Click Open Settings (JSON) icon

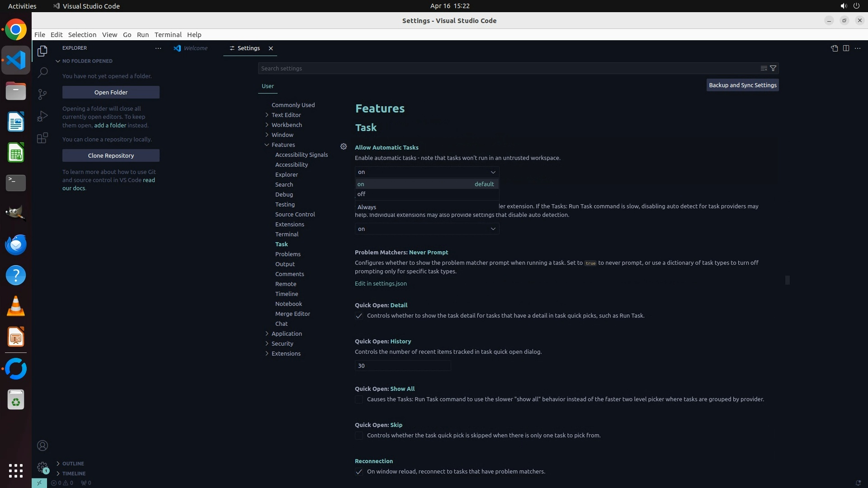point(834,48)
